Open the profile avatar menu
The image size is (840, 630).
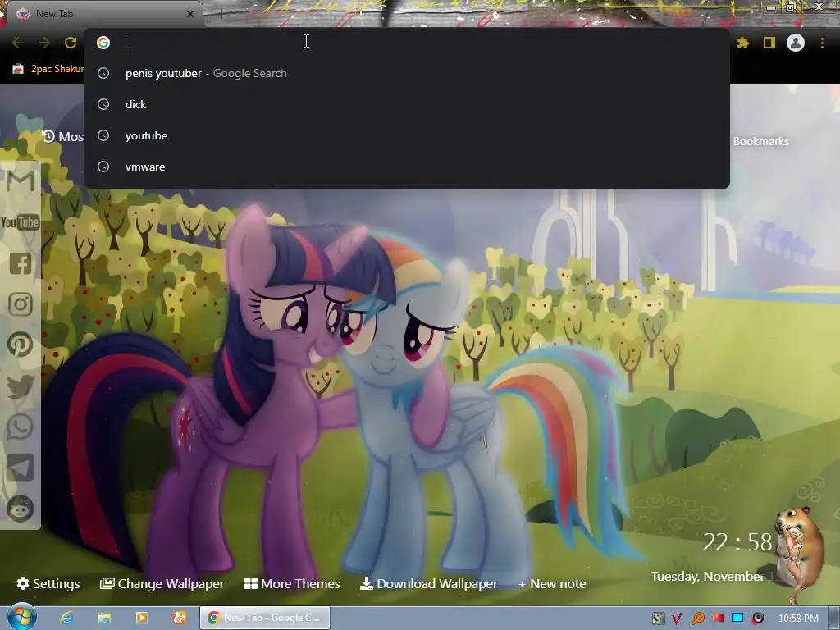(796, 43)
